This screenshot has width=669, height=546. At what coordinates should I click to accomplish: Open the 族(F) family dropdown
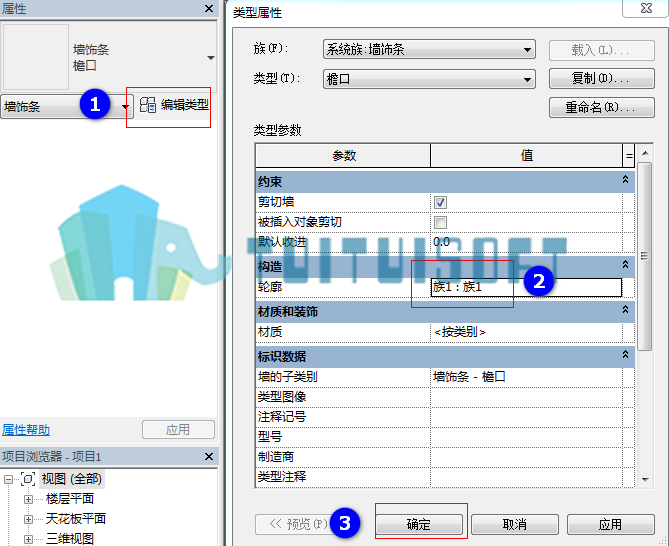[429, 49]
